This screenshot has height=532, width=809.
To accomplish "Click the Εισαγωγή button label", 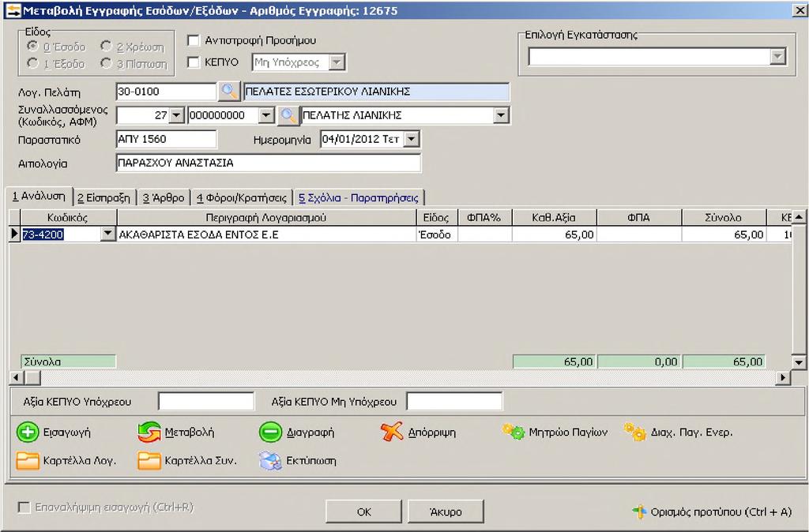I will (67, 433).
